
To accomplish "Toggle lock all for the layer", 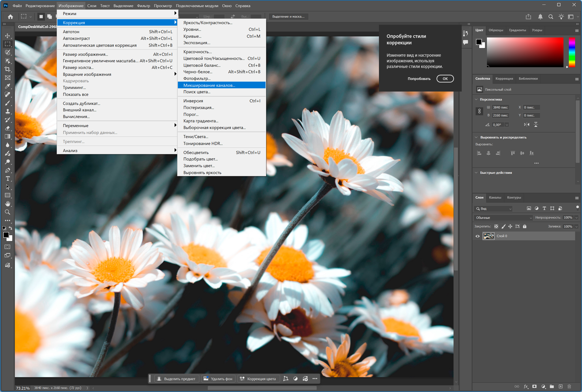I will [525, 226].
